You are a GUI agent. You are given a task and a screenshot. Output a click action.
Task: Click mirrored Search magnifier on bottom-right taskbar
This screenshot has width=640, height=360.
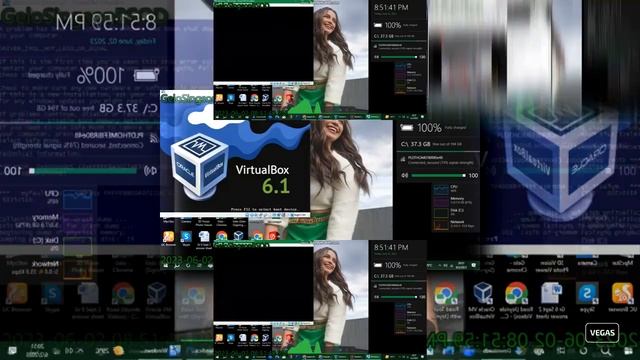coord(606,351)
